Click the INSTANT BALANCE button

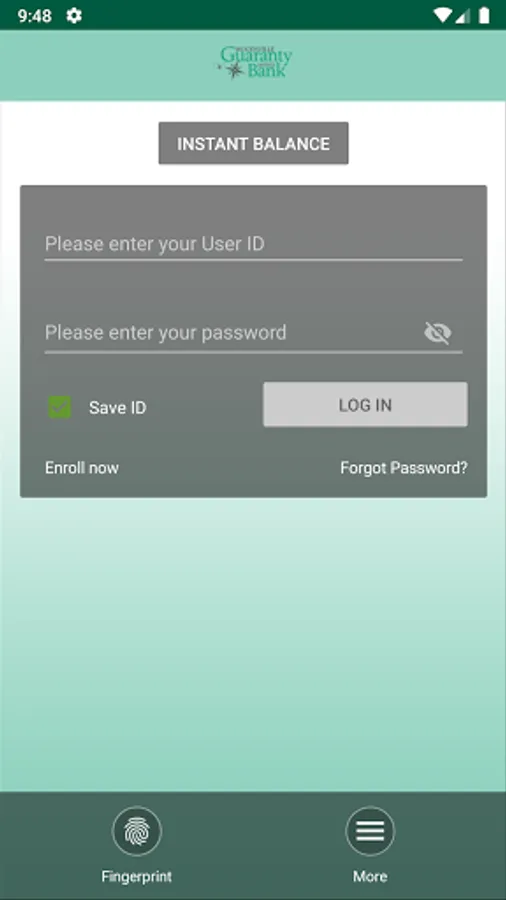click(254, 143)
